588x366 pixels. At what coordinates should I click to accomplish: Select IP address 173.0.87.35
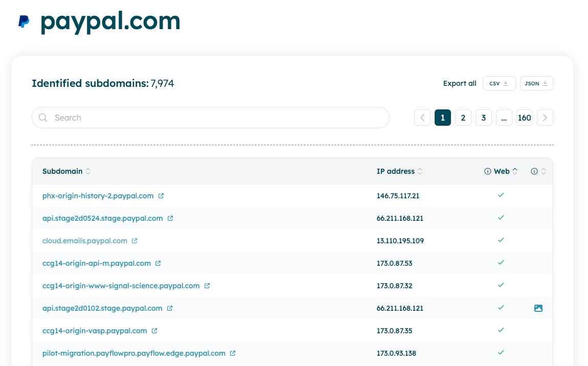coord(395,331)
